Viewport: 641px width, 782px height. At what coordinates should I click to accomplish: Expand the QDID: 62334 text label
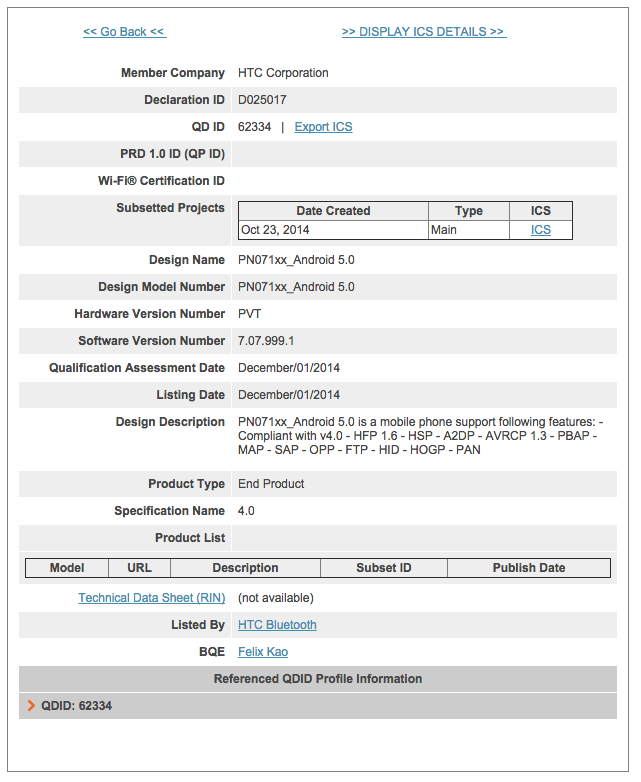click(77, 706)
